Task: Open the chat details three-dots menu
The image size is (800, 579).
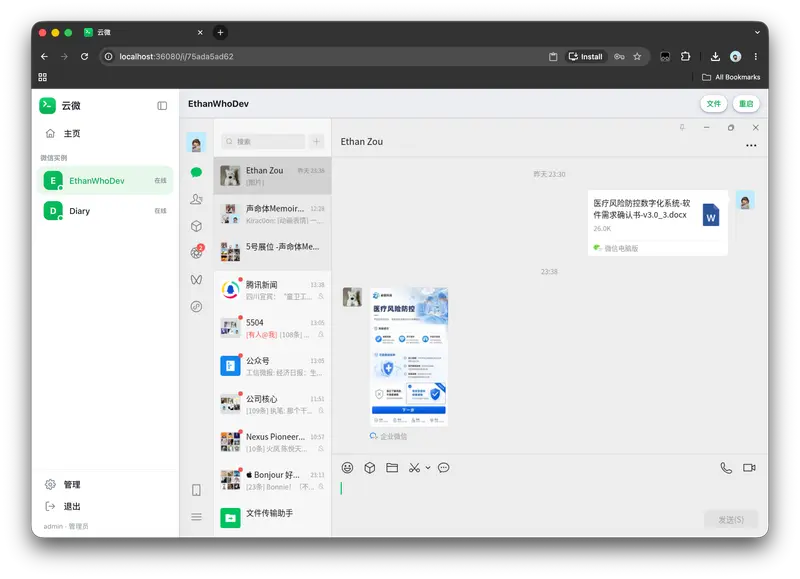Action: 751,145
